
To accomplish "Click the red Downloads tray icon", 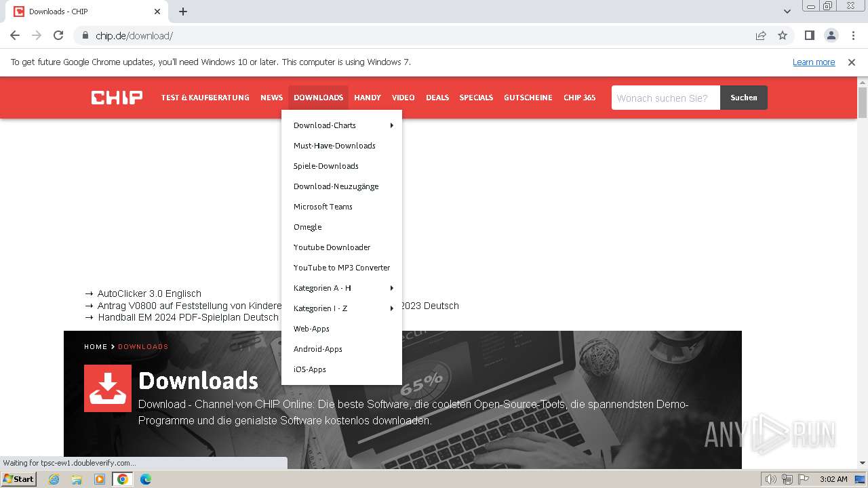I will tap(108, 388).
